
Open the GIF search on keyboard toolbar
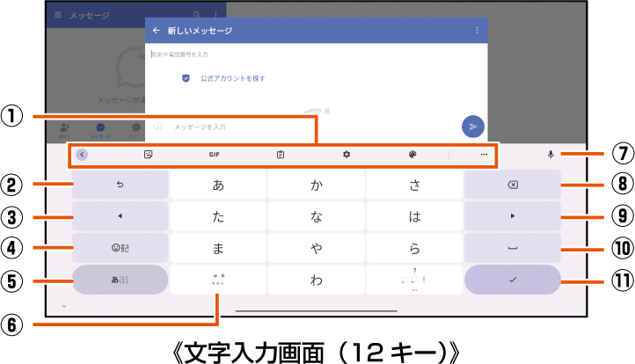tap(215, 154)
